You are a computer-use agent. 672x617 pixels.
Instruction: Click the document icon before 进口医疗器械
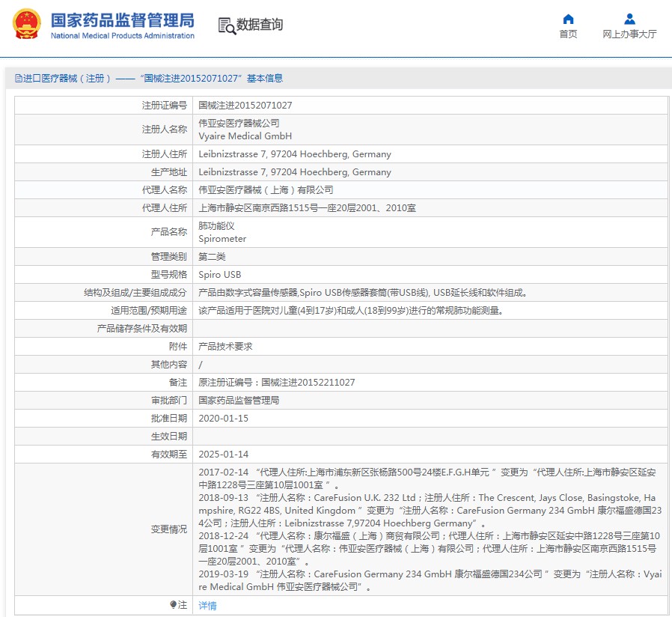19,78
